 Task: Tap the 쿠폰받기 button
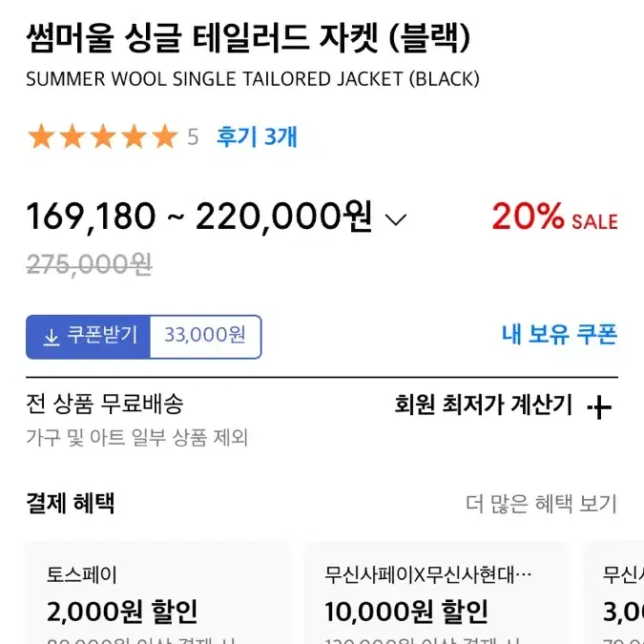click(89, 337)
